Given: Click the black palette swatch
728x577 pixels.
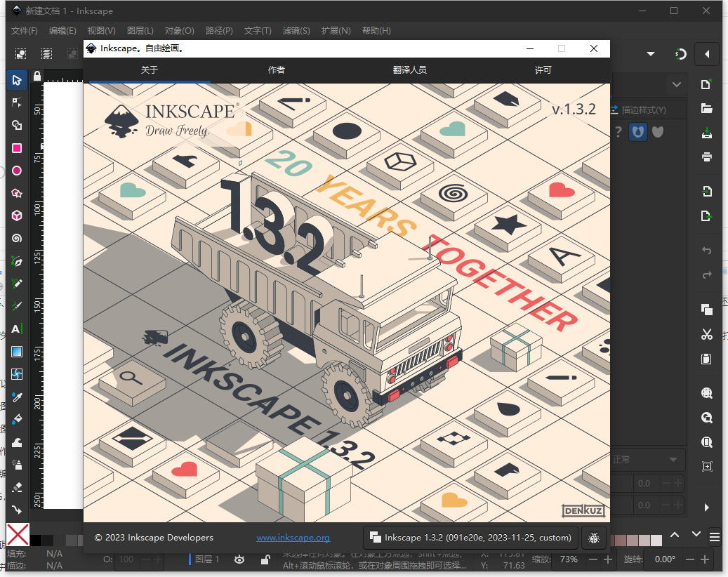Looking at the screenshot, I should coord(36,540).
